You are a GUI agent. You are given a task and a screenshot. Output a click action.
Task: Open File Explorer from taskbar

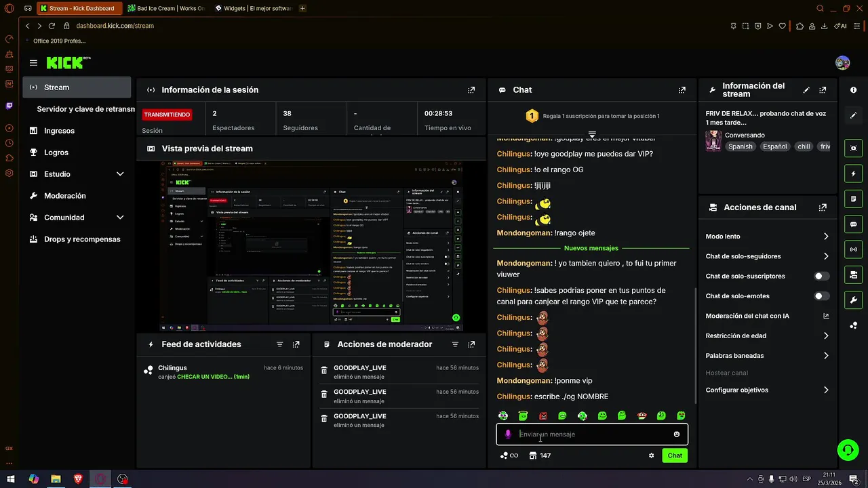(x=56, y=479)
